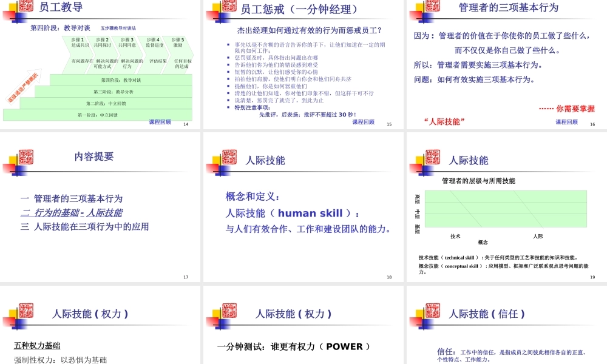This screenshot has width=607, height=364.
Task: Click the 特别注意事项 bullet on slide 15
Action: coord(253,107)
